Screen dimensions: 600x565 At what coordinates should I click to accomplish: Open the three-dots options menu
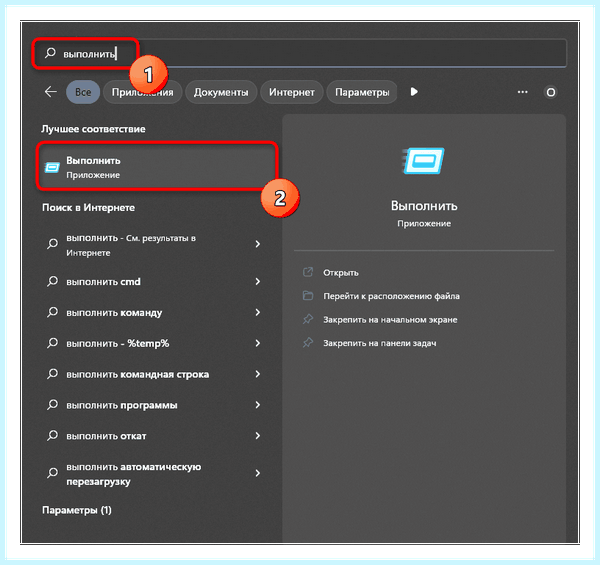[522, 92]
